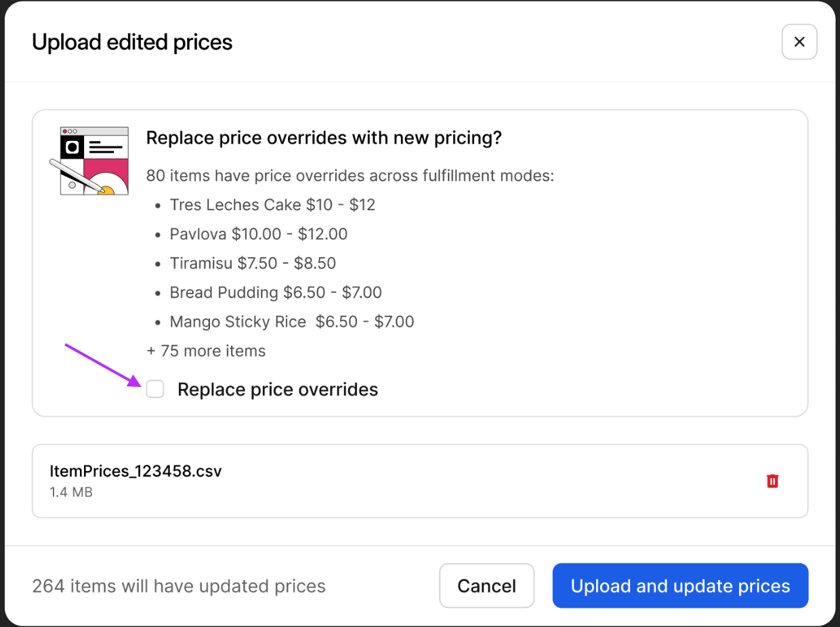Screen dimensions: 840x627
Task: Click the 80 items have price overrides description
Action: click(350, 176)
